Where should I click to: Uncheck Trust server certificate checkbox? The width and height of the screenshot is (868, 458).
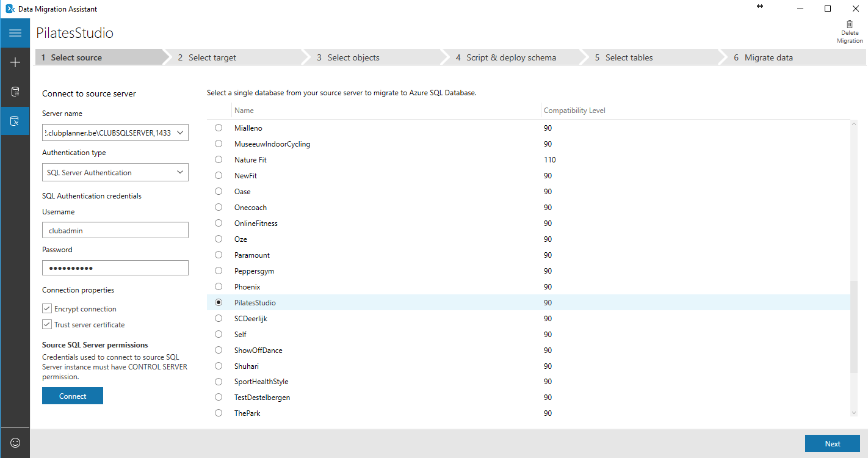pos(47,325)
